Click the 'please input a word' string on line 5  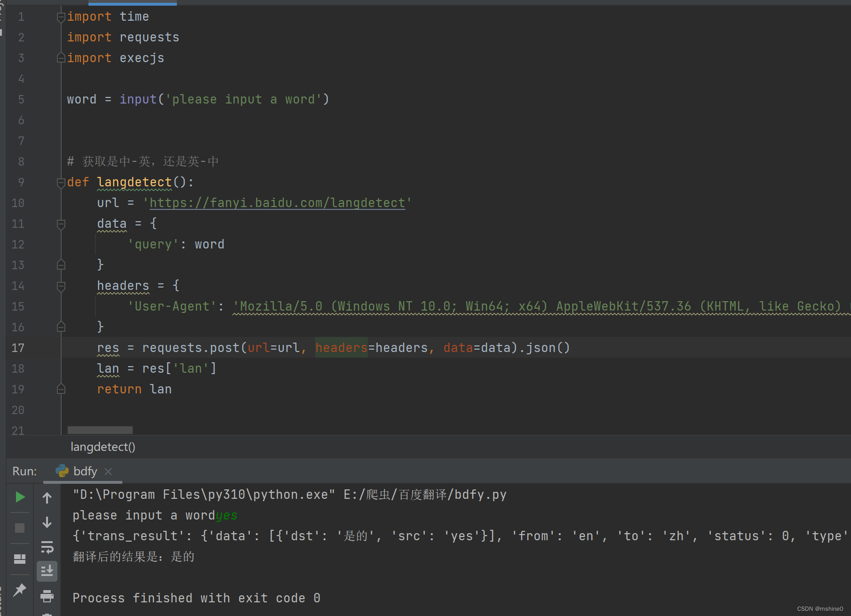pos(244,99)
